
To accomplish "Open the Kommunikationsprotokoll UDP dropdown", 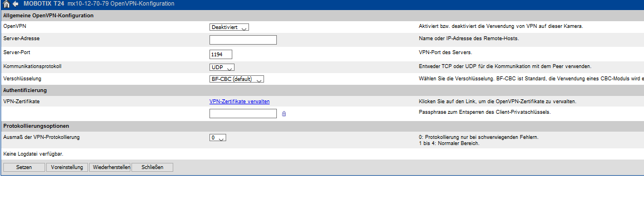I will point(222,67).
